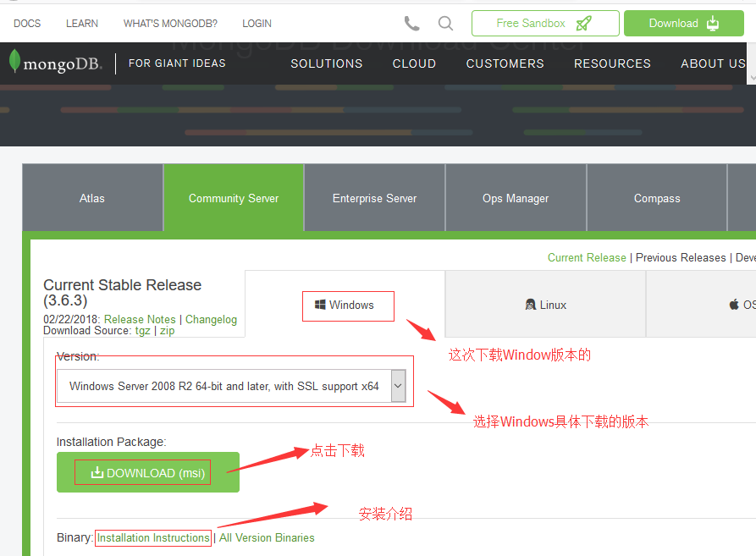
Task: Click the LOGIN link
Action: 257,24
